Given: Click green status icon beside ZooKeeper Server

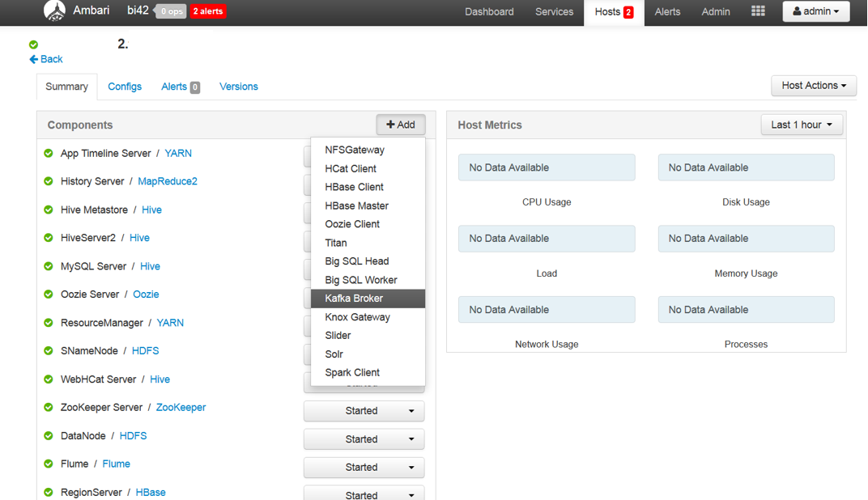Looking at the screenshot, I should coord(49,408).
